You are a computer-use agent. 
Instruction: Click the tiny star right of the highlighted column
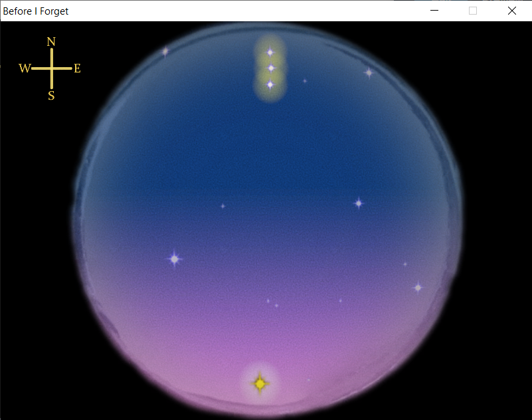point(305,81)
